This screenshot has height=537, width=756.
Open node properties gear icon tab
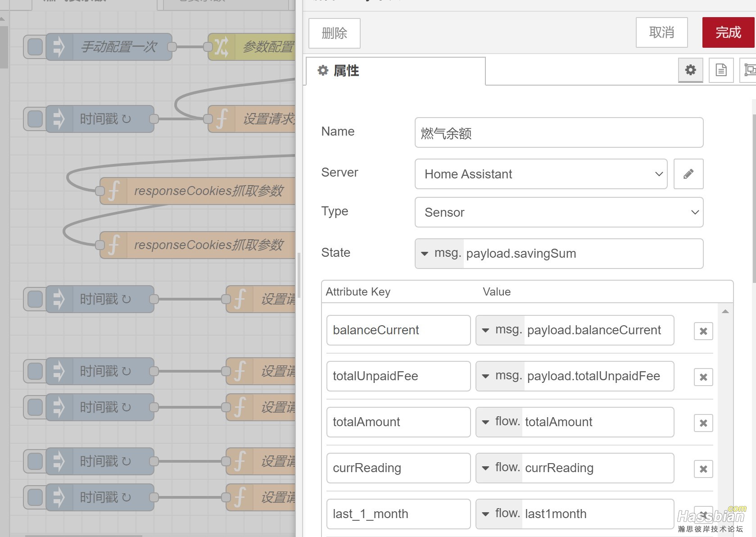[691, 70]
